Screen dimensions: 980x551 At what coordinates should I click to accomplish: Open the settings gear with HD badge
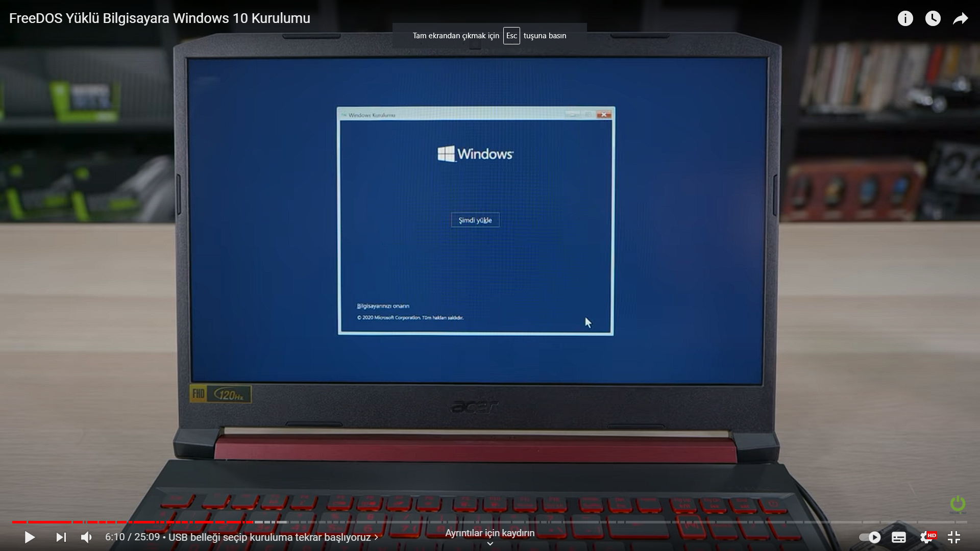927,537
